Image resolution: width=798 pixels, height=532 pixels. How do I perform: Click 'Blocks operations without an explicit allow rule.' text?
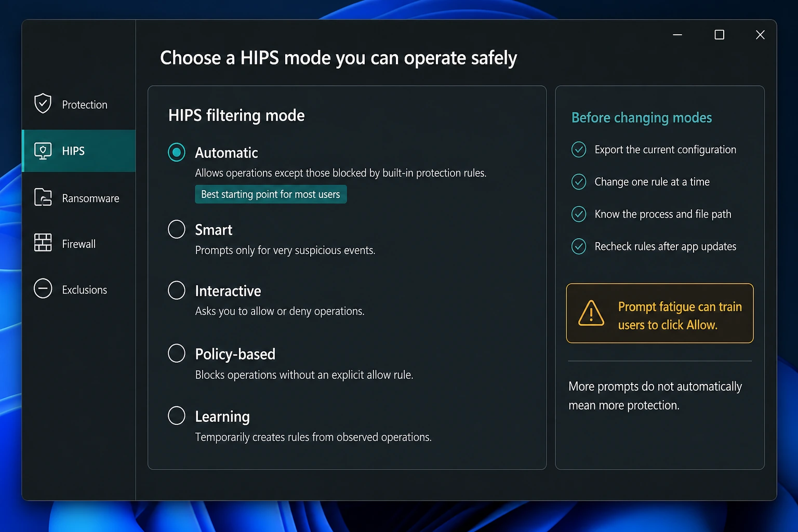click(x=304, y=375)
